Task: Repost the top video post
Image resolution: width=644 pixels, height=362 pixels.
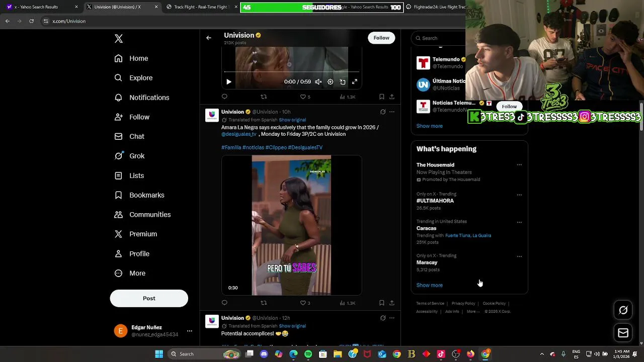Action: pyautogui.click(x=264, y=97)
